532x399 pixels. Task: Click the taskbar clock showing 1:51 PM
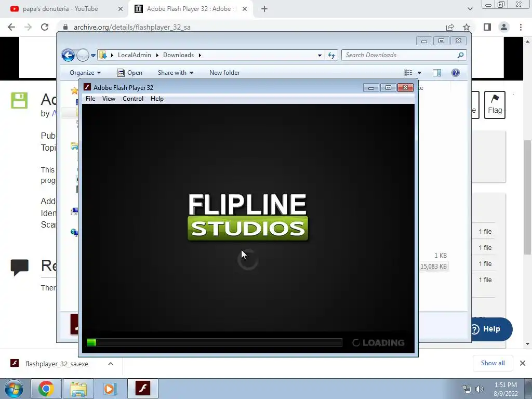pyautogui.click(x=506, y=389)
